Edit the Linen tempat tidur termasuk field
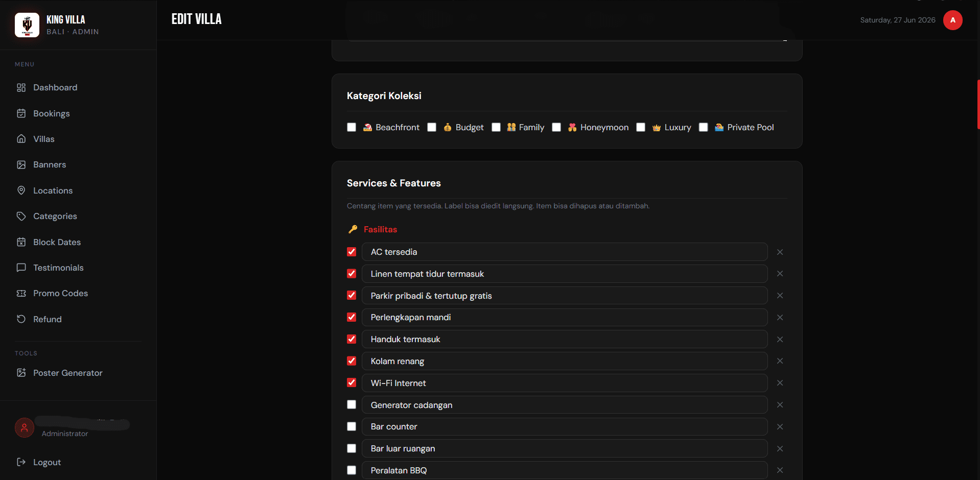 coord(565,274)
